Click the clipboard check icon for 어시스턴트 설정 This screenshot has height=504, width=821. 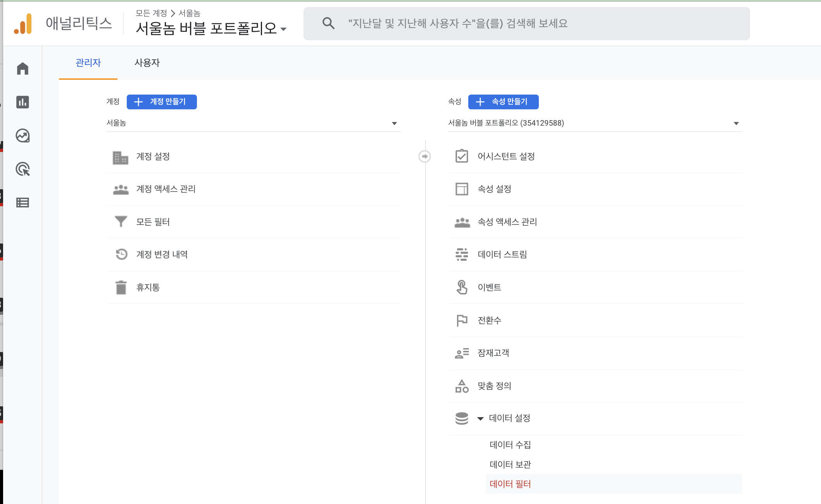pos(462,156)
